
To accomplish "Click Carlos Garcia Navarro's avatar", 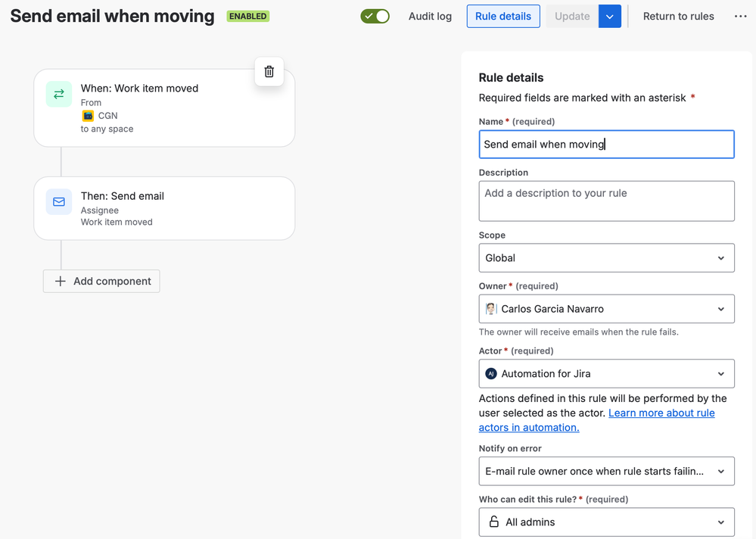I will click(x=491, y=309).
